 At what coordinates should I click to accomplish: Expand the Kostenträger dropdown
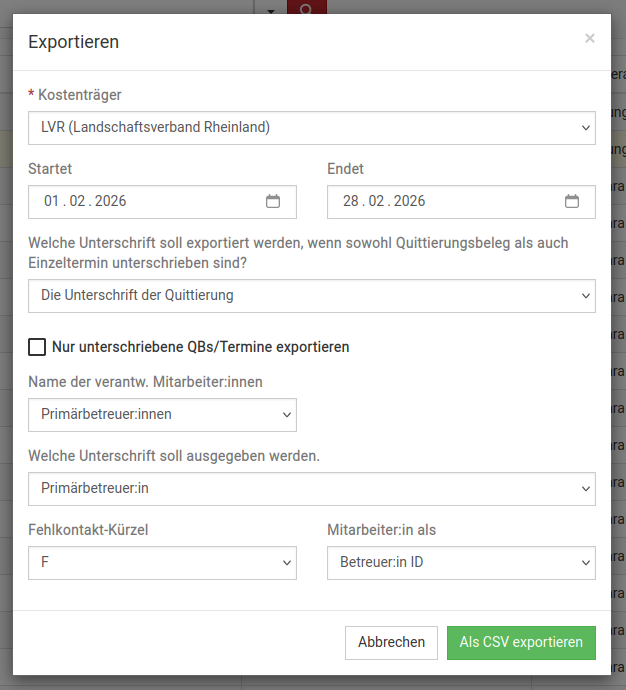(x=311, y=128)
